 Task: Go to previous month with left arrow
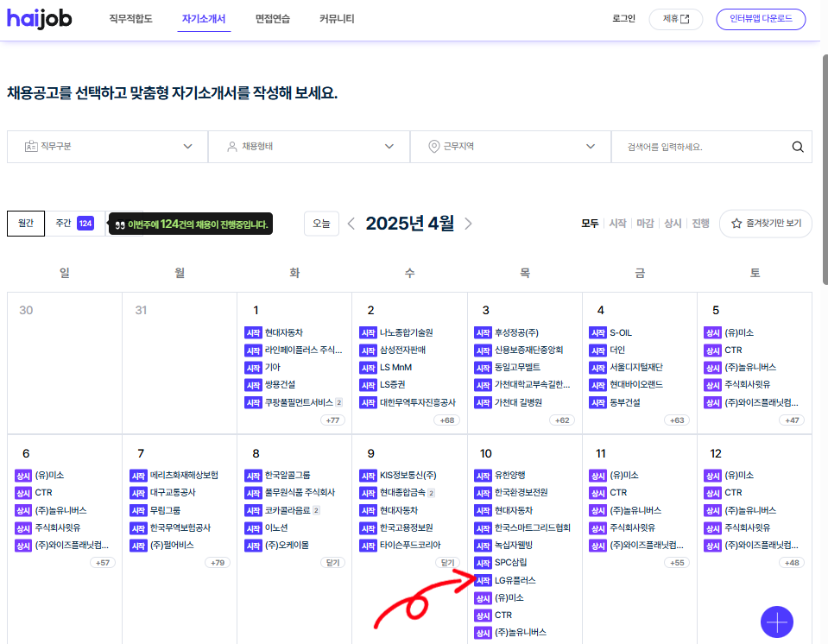pos(351,224)
